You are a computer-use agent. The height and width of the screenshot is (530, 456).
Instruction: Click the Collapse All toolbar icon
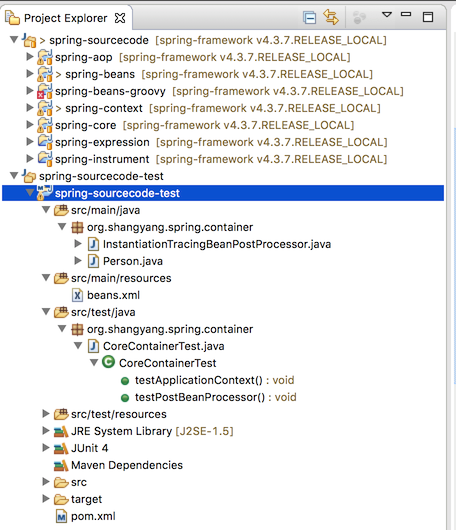click(309, 18)
